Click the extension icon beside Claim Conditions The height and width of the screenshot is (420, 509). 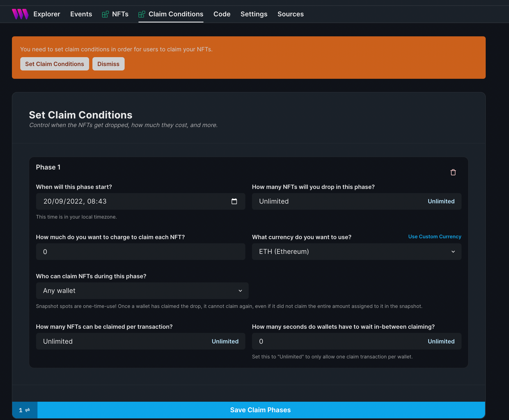click(142, 14)
